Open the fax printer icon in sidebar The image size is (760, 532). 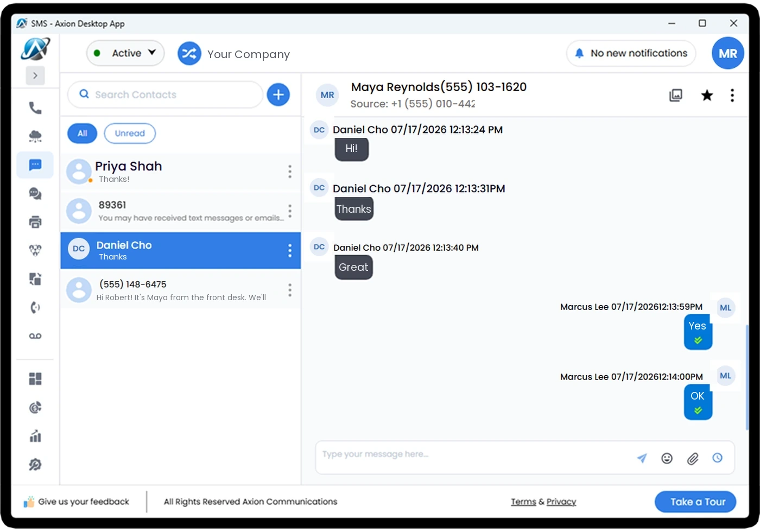pos(35,221)
